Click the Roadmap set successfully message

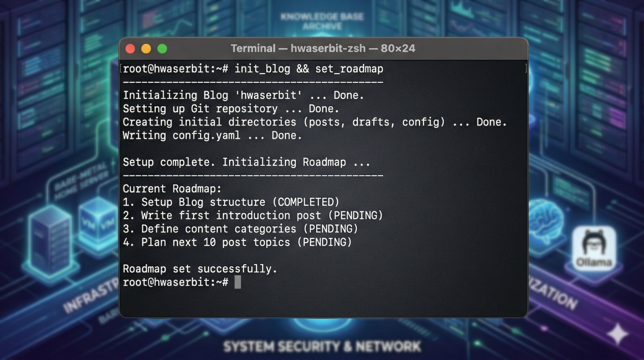[x=200, y=269]
